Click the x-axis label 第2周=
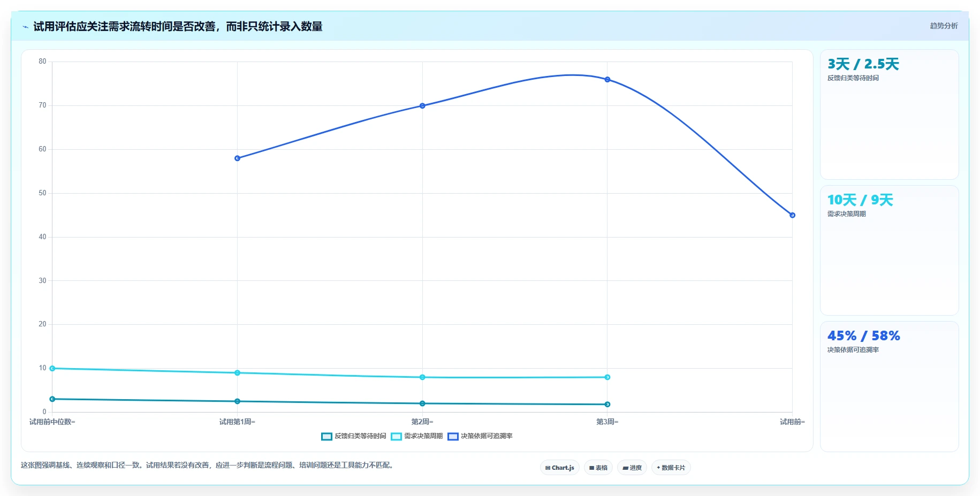This screenshot has width=980, height=496. click(x=422, y=422)
